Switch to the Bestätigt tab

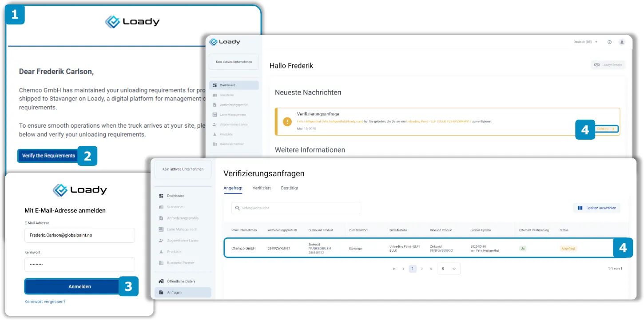[290, 188]
